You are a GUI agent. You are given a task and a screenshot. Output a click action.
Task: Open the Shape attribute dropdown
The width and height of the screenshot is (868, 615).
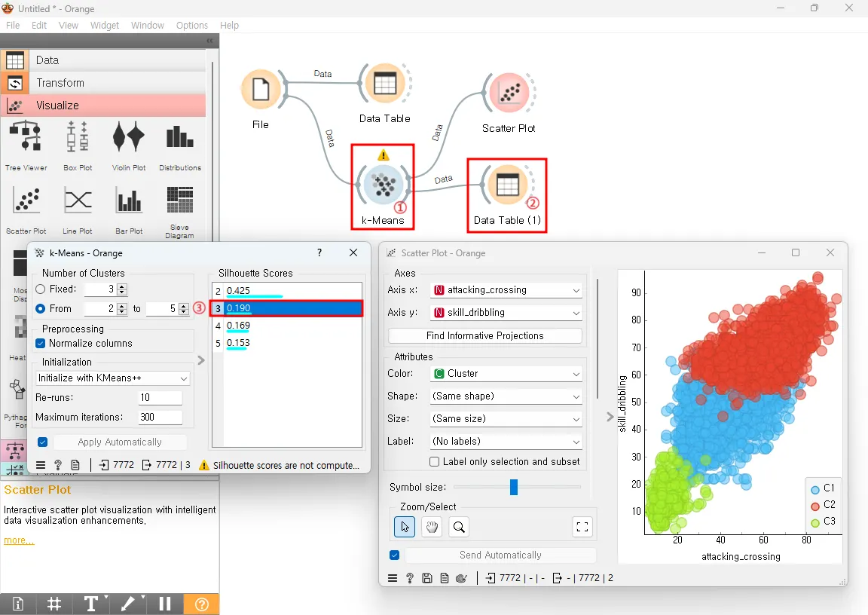(x=506, y=396)
